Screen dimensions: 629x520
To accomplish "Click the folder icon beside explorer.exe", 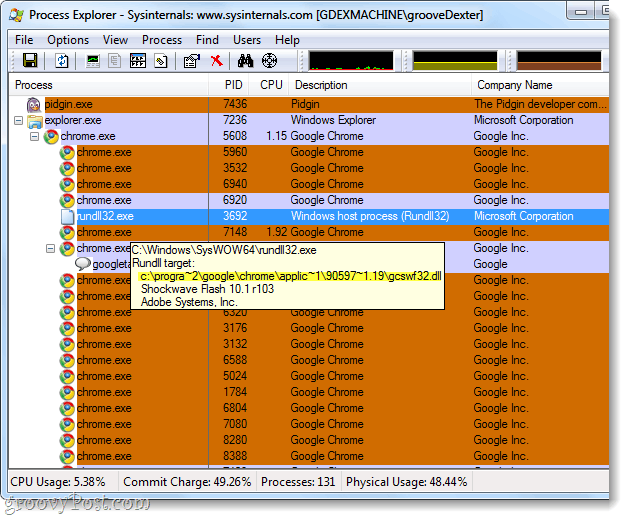I will (x=34, y=121).
